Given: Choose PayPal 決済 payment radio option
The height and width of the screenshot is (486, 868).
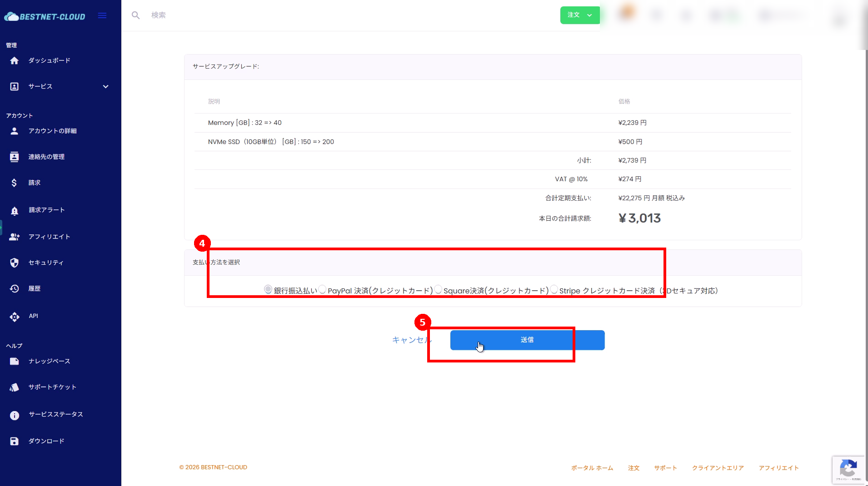Looking at the screenshot, I should coord(322,289).
